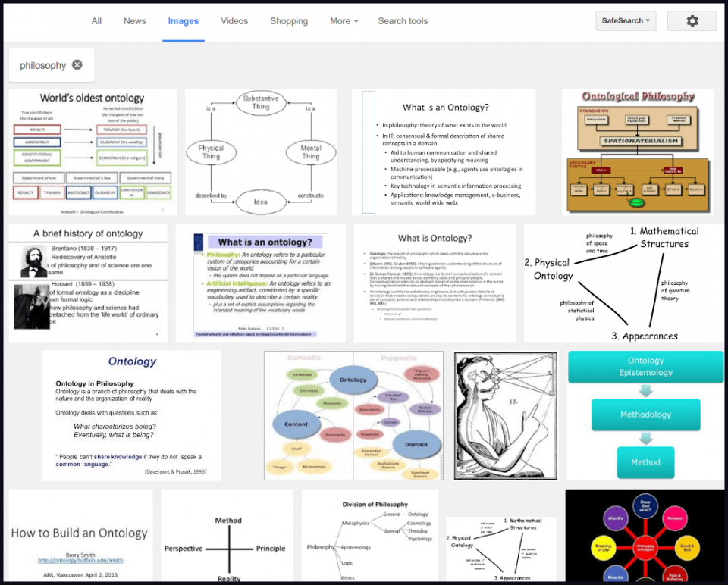This screenshot has height=585, width=728.
Task: Open the Ontology Epistemology flowchart thumbnail
Action: [645, 415]
